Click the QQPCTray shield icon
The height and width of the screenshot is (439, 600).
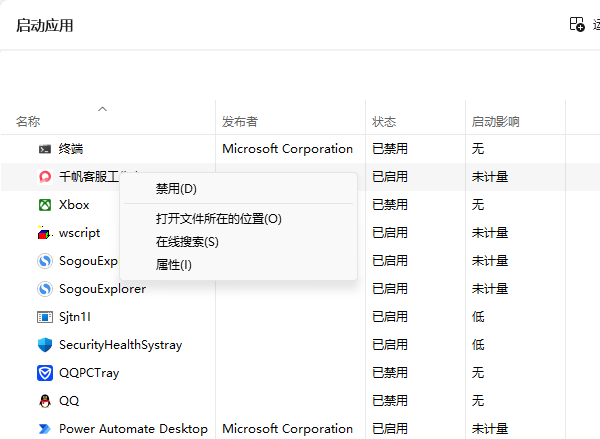pyautogui.click(x=45, y=373)
